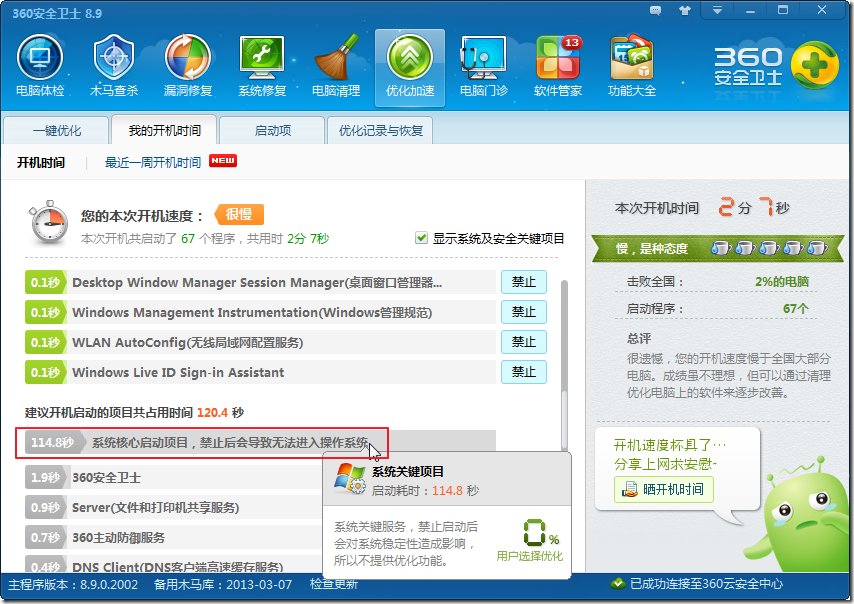Open 功能大全 all features icon
This screenshot has height=604, width=854.
coord(632,66)
